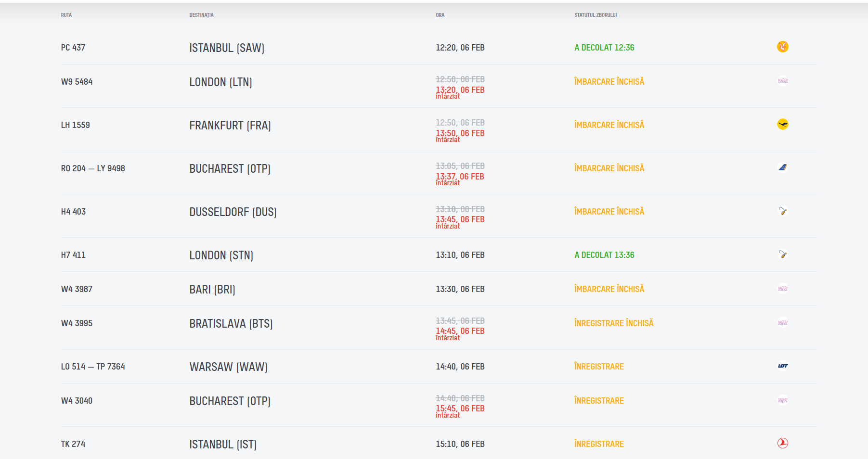Click the Pegasus airline logo for PC 437
868x459 pixels.
782,47
